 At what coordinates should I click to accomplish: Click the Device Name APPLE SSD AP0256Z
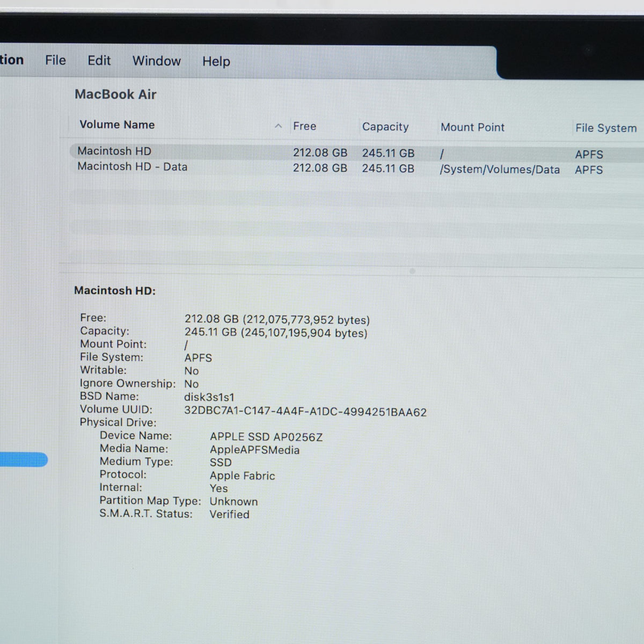tap(266, 437)
